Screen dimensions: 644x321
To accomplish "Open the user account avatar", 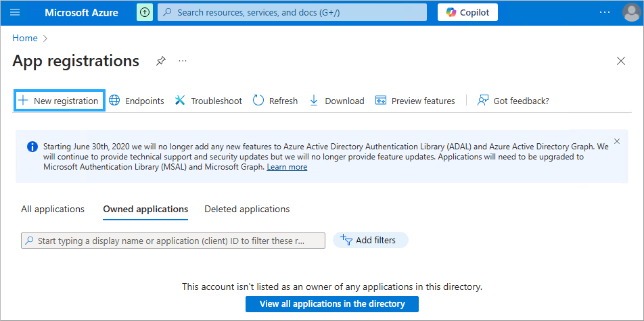I will pyautogui.click(x=630, y=13).
